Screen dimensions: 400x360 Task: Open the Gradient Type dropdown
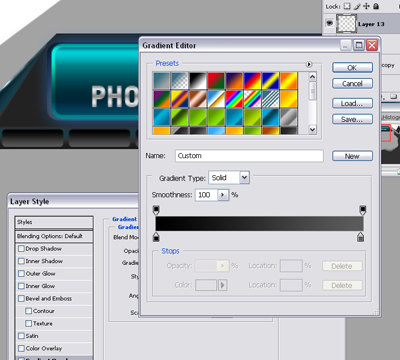click(244, 177)
